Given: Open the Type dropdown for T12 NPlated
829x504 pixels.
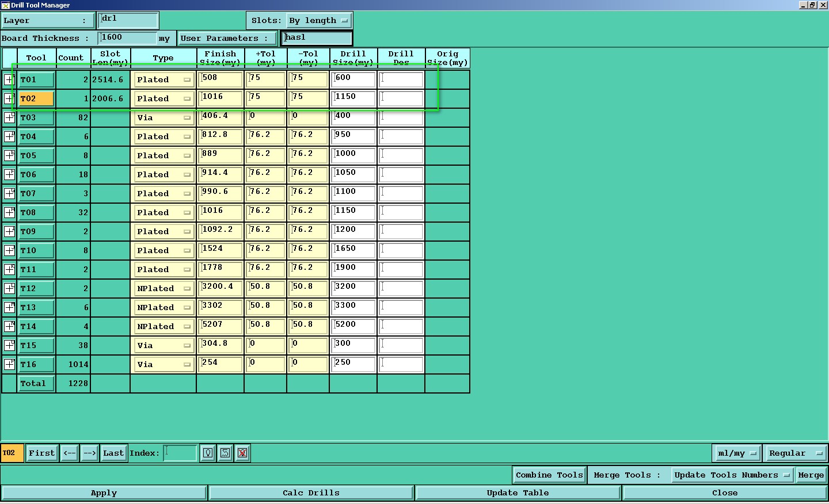Looking at the screenshot, I should tap(163, 288).
